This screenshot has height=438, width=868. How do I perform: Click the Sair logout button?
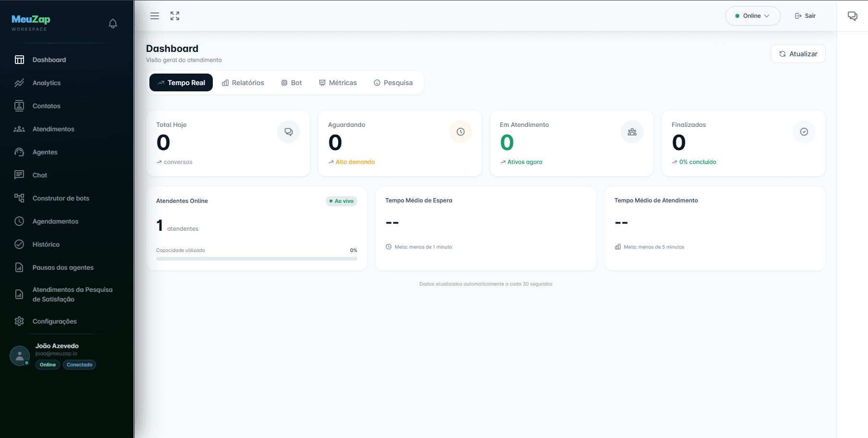805,15
